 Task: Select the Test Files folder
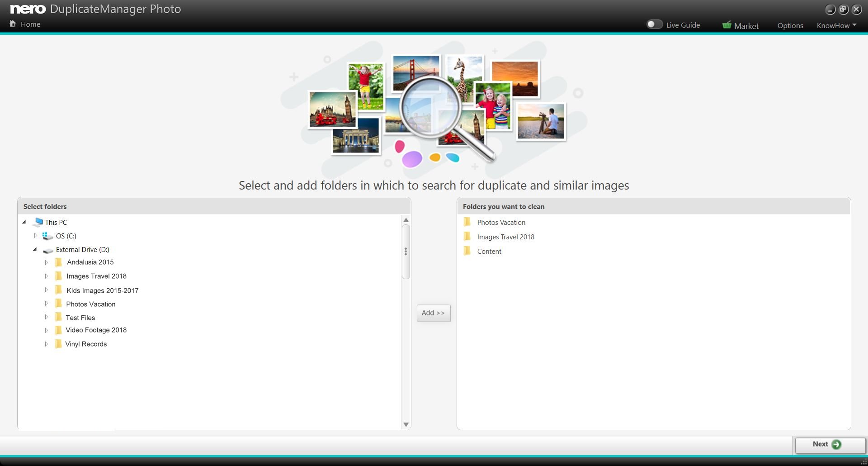click(80, 318)
